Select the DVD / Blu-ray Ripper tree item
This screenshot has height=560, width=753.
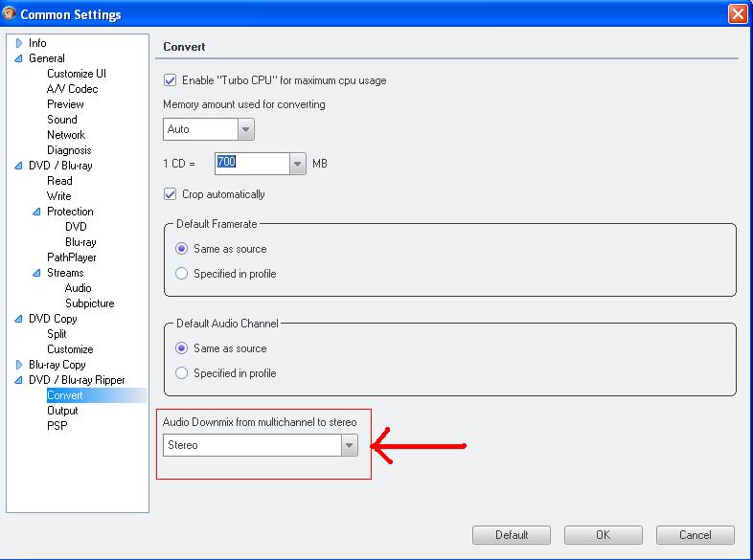(x=77, y=381)
